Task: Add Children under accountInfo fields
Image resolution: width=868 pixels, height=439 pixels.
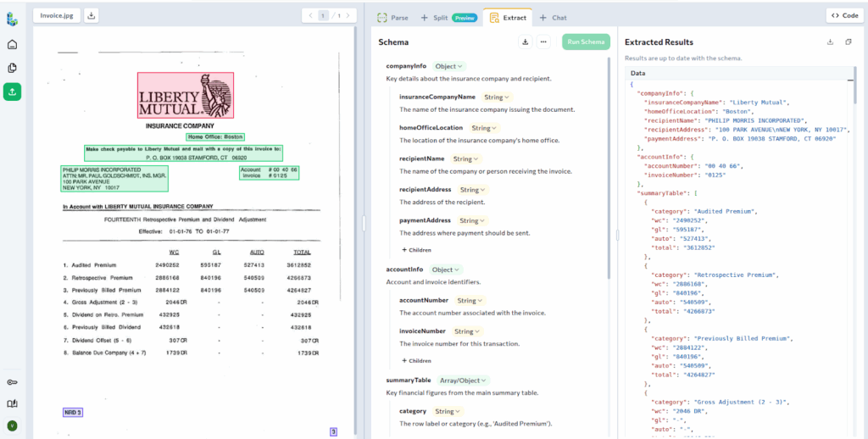Action: [x=416, y=360]
